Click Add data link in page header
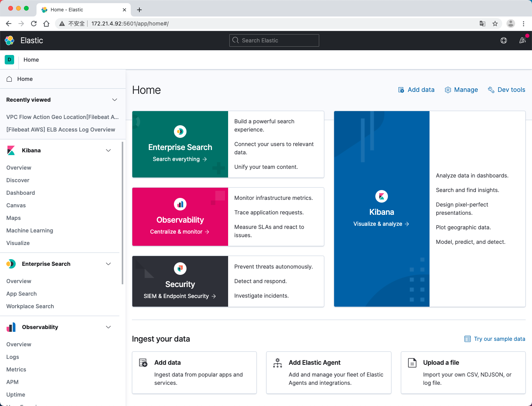The width and height of the screenshot is (532, 406). tap(416, 90)
